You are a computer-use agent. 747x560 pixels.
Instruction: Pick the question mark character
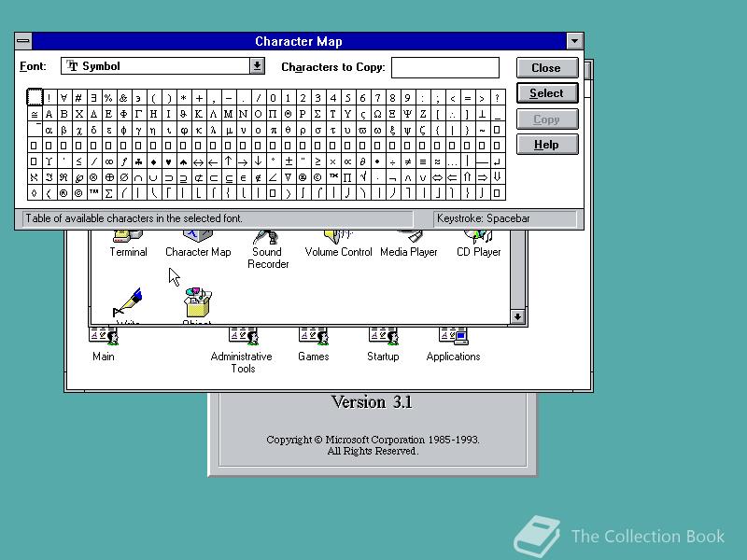(x=497, y=97)
